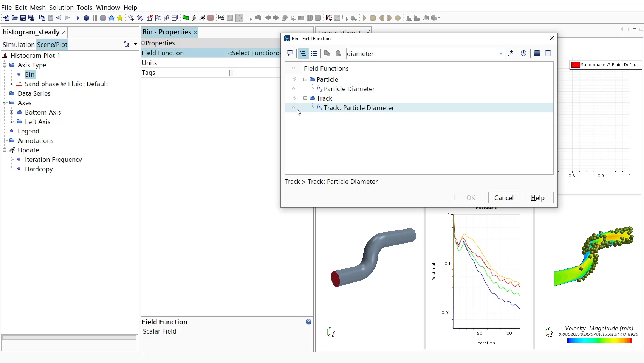Viewport: 644px width, 363px height.
Task: Pause the solver using the pause icon
Action: click(x=94, y=18)
